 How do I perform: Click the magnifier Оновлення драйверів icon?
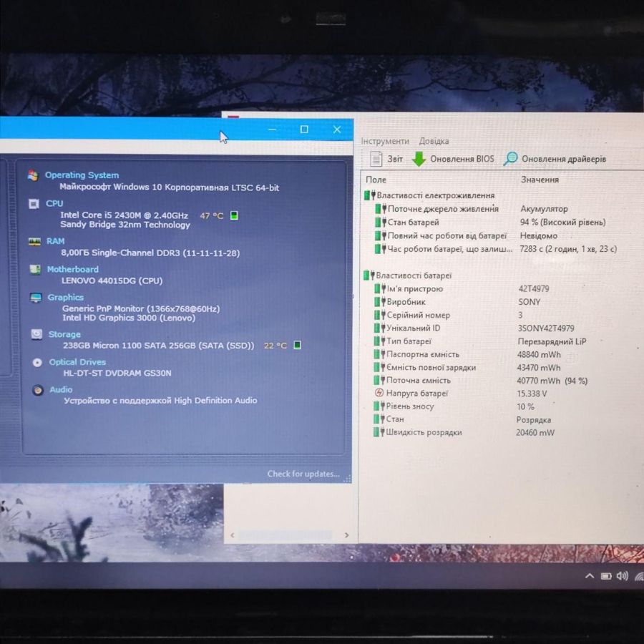[x=510, y=159]
